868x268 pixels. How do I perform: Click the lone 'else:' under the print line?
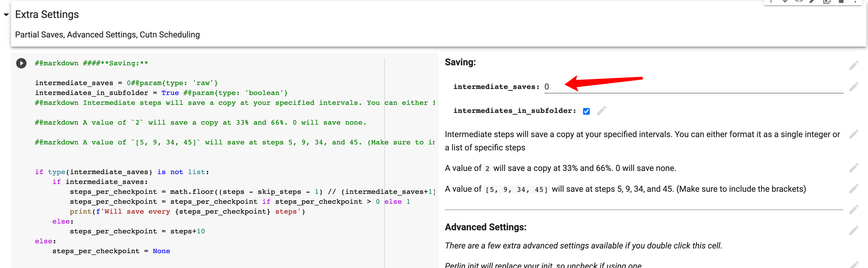(x=63, y=221)
